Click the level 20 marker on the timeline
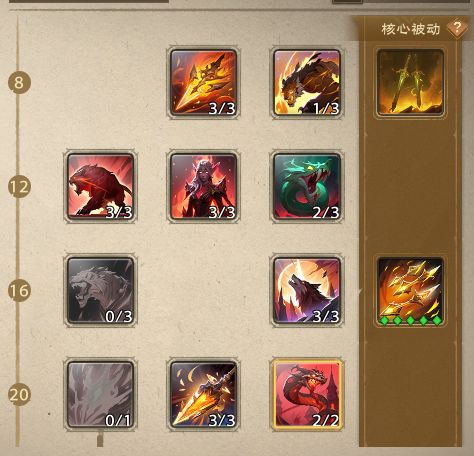The height and width of the screenshot is (456, 474). click(x=19, y=394)
